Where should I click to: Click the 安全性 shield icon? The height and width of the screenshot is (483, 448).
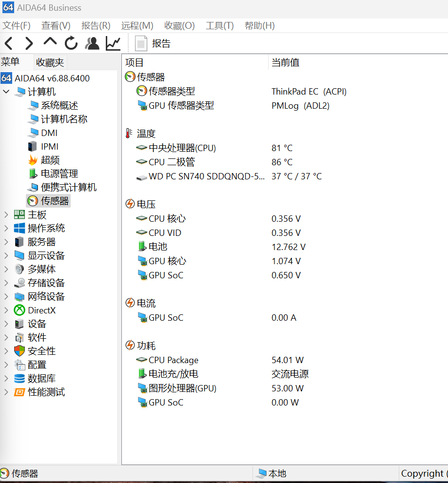pyautogui.click(x=19, y=351)
